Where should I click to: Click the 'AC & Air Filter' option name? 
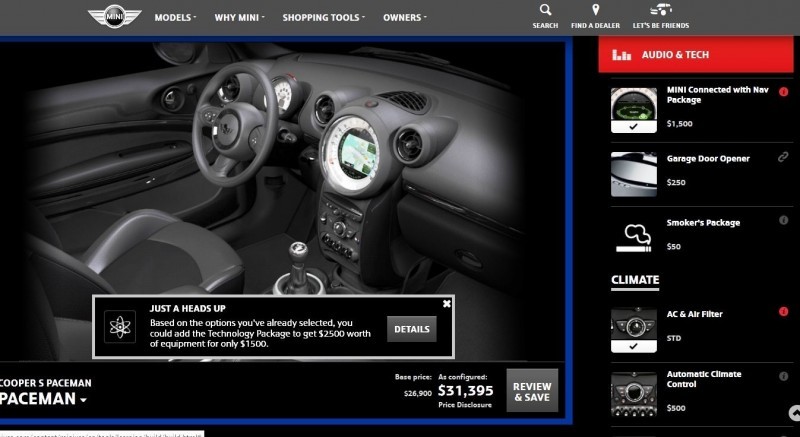pos(694,314)
